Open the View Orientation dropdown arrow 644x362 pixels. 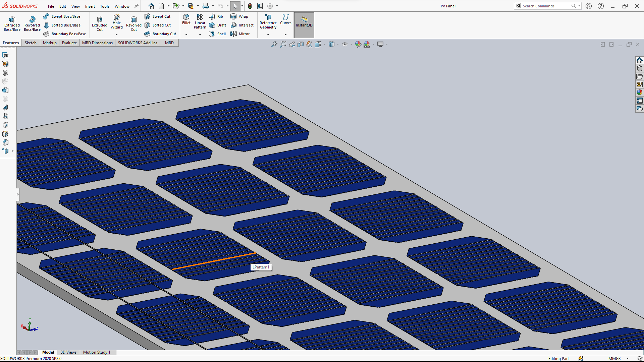[x=324, y=44]
